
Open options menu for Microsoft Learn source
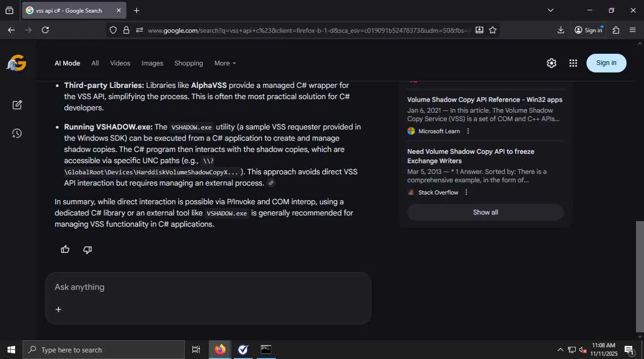(x=468, y=131)
